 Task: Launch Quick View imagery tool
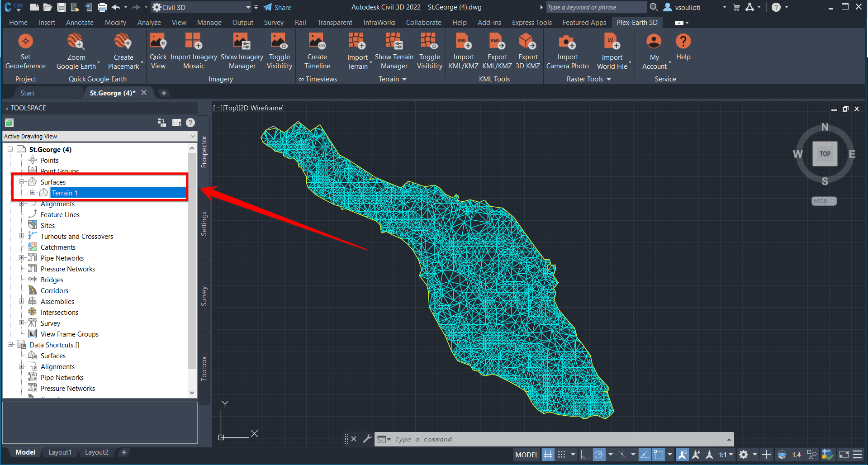tap(158, 51)
